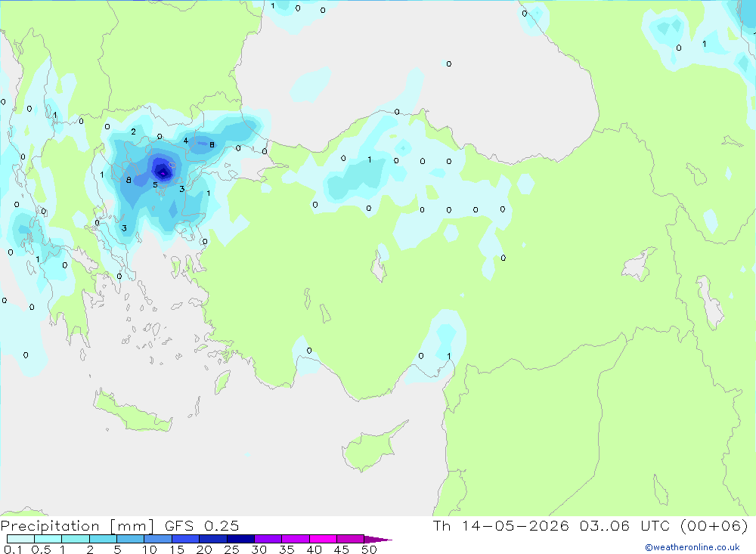Click the "10" legend scale label
This screenshot has height=554, width=756.
pyautogui.click(x=150, y=549)
